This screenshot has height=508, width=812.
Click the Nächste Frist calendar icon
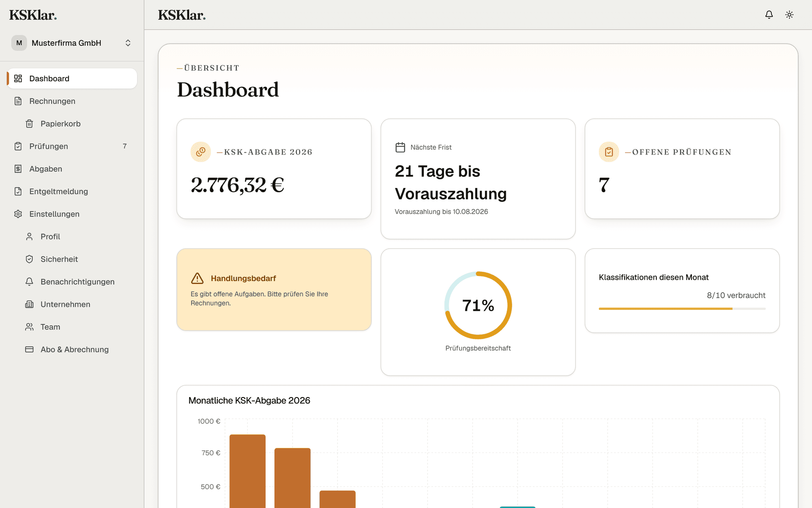400,147
